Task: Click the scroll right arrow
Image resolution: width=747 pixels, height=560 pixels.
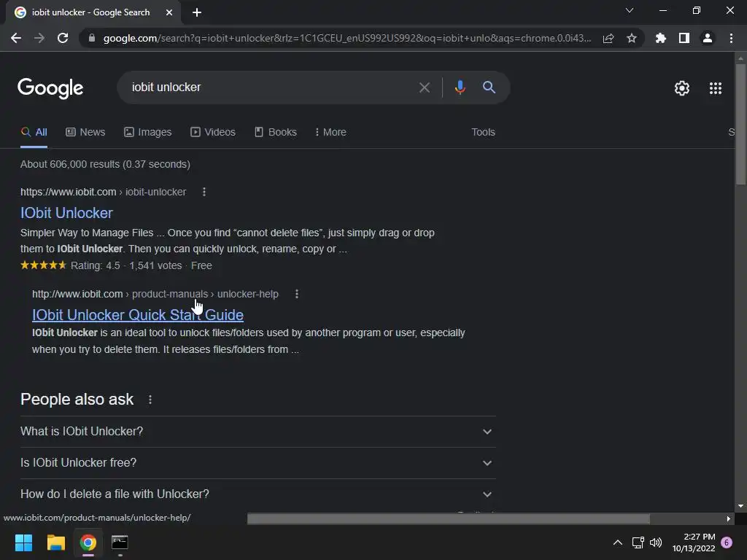Action: click(729, 518)
